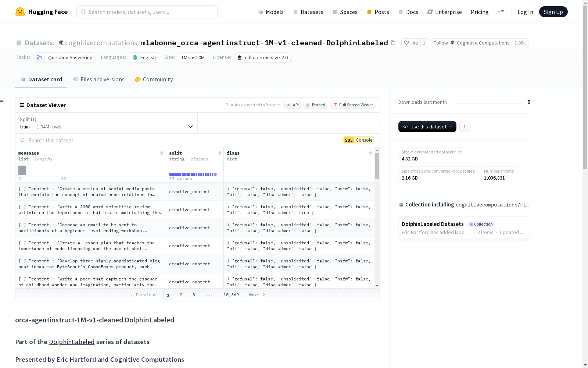The image size is (588, 368).
Task: Open the API button in Dataset Viewer
Action: [293, 105]
